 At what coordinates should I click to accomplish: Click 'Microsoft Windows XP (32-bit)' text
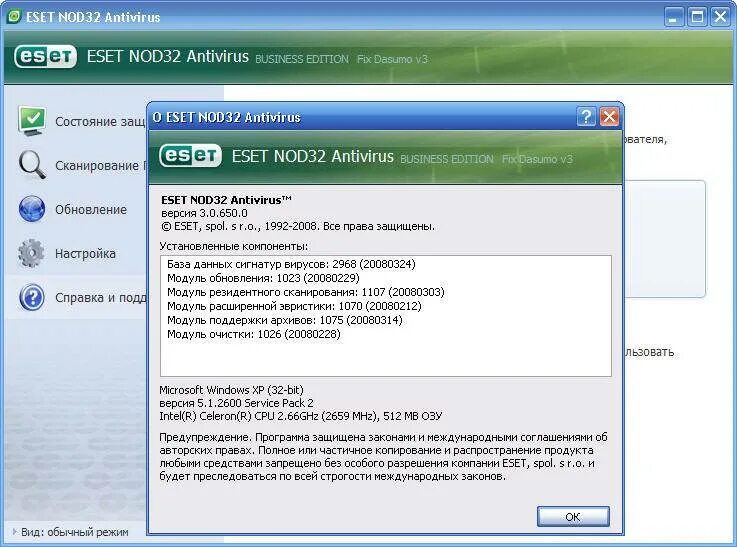pos(231,390)
